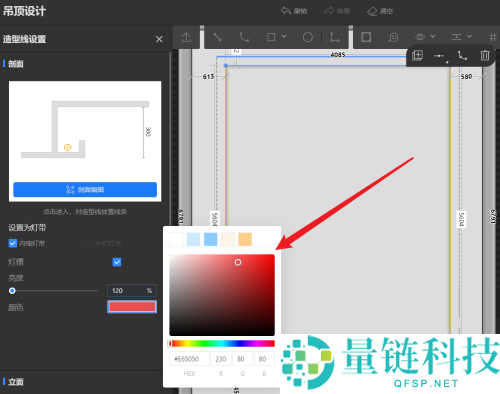Expand the alignment dropdown arrow

pyautogui.click(x=469, y=36)
